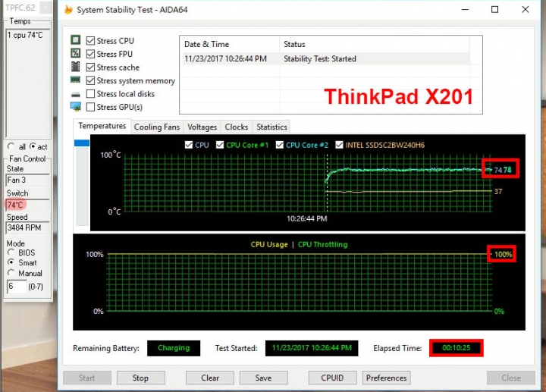Image resolution: width=546 pixels, height=392 pixels.
Task: Choose Smart fan mode in TPFC window
Action: tap(11, 262)
